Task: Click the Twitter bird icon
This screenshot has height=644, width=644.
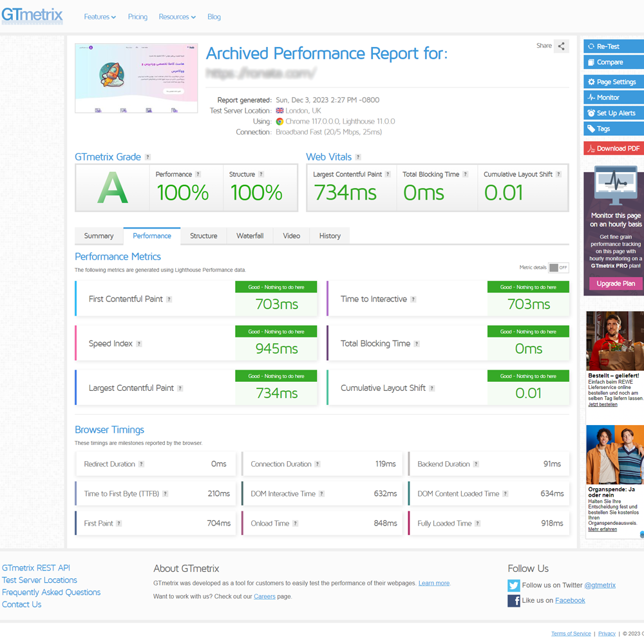Action: [513, 585]
